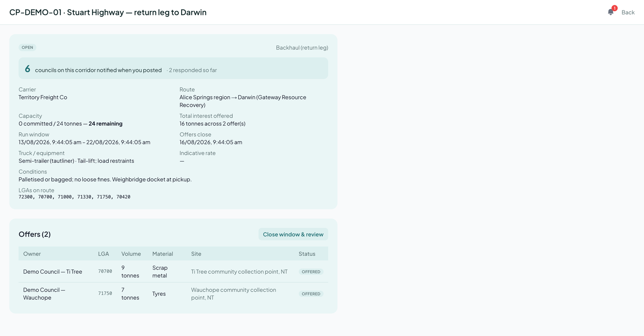Click the Total interest offered label

[x=206, y=116]
